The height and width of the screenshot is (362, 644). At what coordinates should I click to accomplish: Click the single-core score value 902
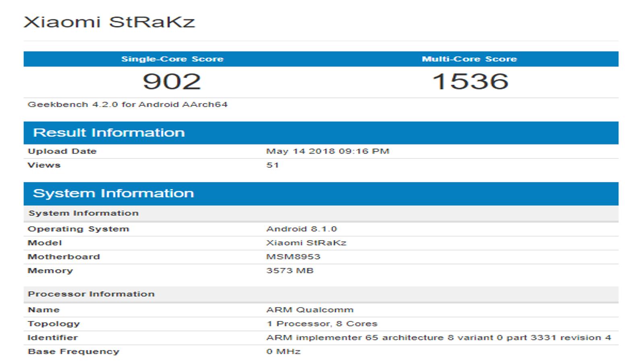(172, 81)
